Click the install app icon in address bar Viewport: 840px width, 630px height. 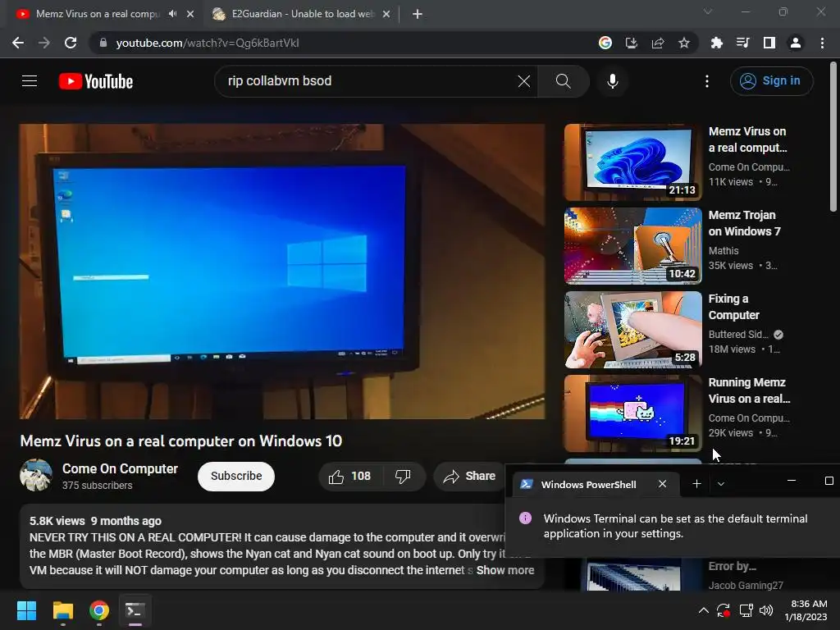(x=632, y=43)
